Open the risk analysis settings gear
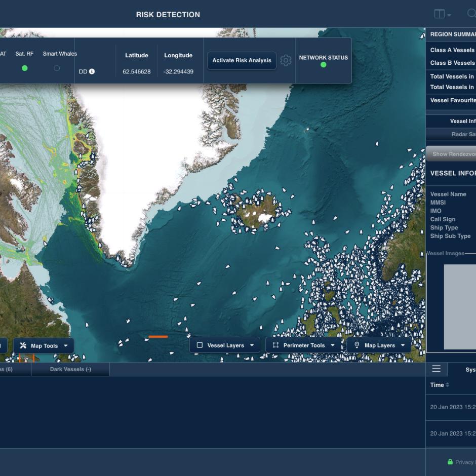Image resolution: width=476 pixels, height=476 pixels. click(x=286, y=60)
